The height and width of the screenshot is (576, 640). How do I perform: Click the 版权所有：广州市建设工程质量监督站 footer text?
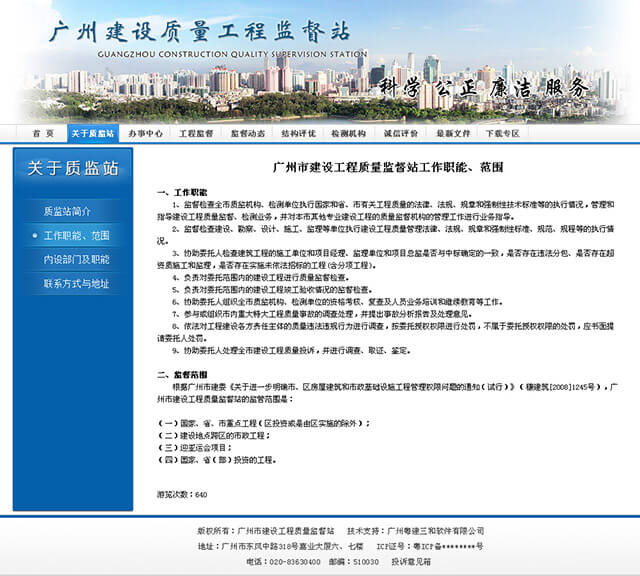tap(266, 531)
